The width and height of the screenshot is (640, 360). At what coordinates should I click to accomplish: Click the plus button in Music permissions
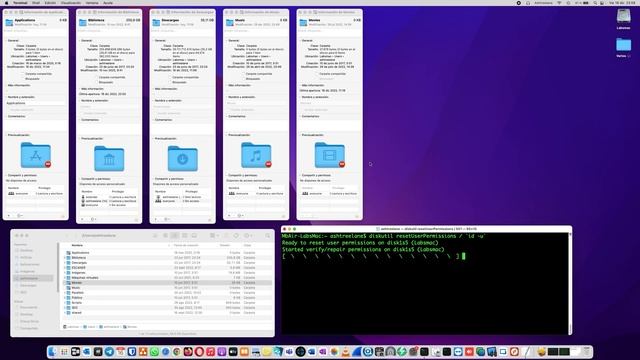point(229,216)
